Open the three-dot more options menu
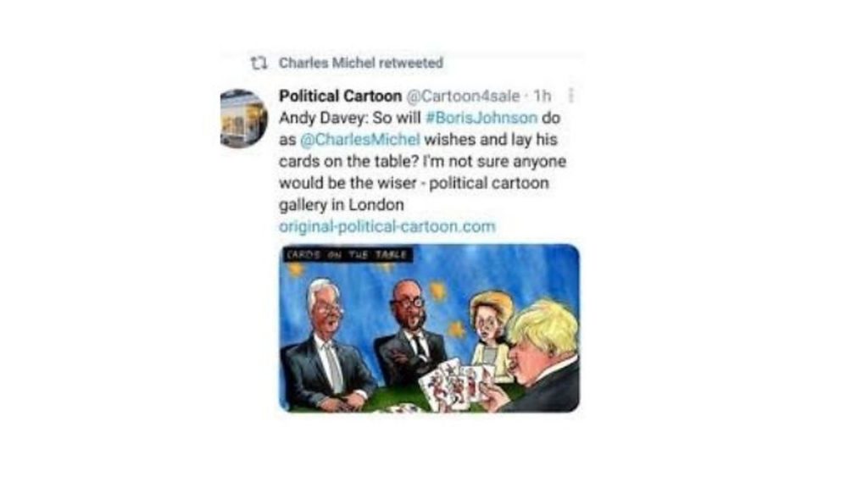Viewport: 868px width, 488px height. (570, 96)
